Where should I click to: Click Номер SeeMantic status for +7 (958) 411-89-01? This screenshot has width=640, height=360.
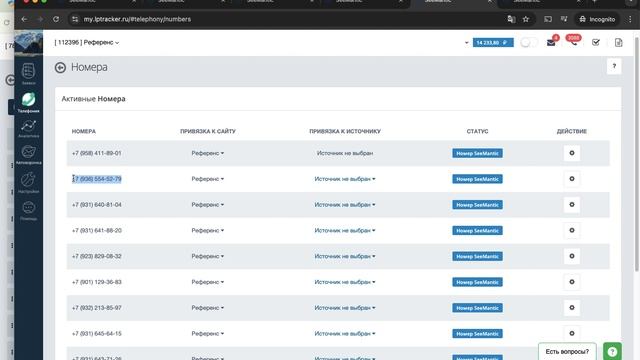click(477, 153)
